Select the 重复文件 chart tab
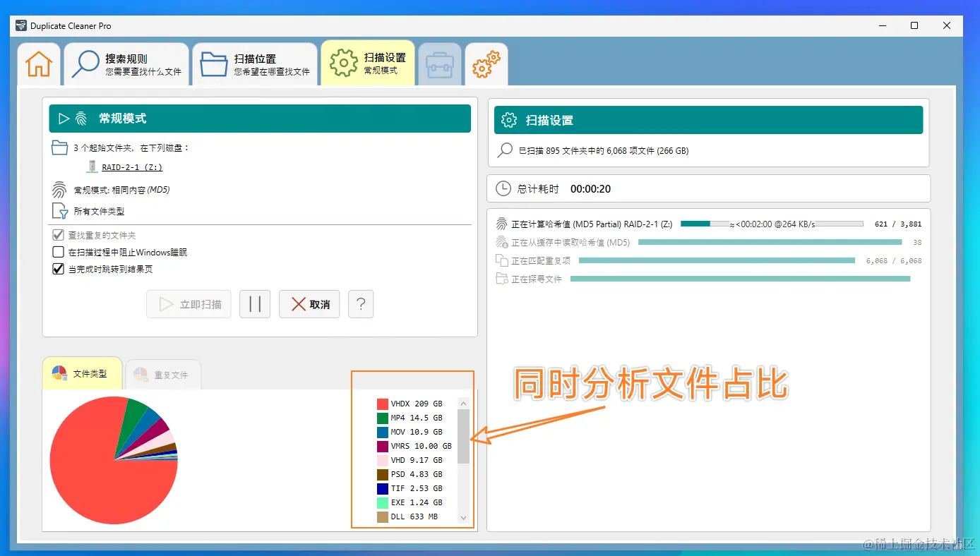The height and width of the screenshot is (556, 980). [163, 375]
